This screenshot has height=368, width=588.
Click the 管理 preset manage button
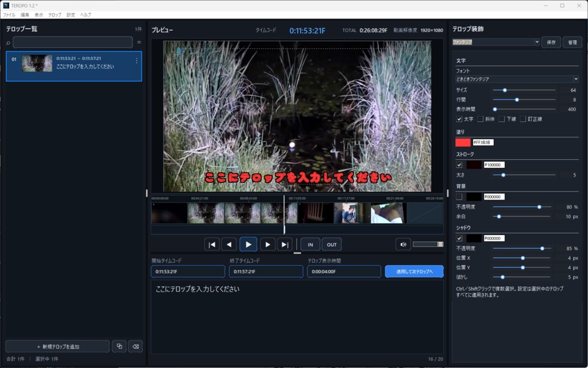point(572,43)
